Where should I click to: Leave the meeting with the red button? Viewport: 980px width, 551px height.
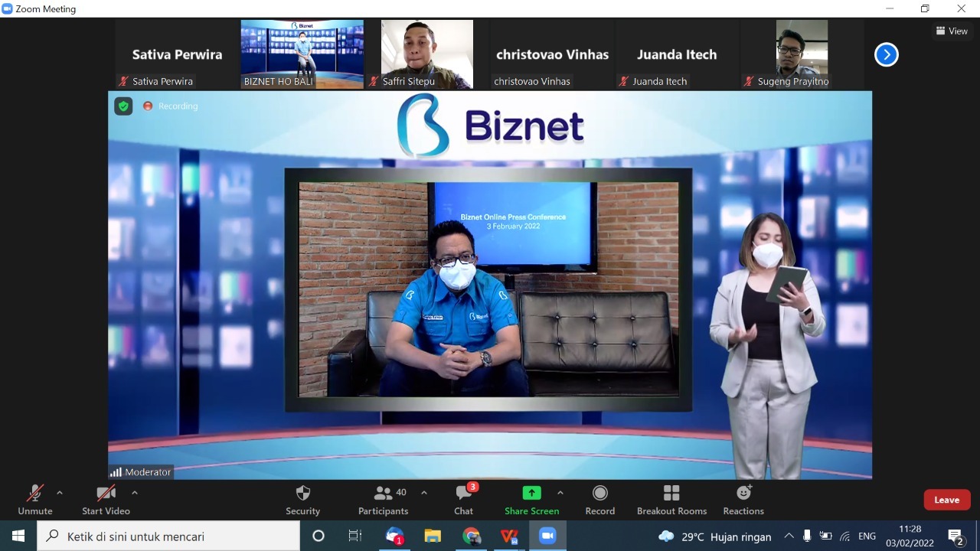click(947, 500)
